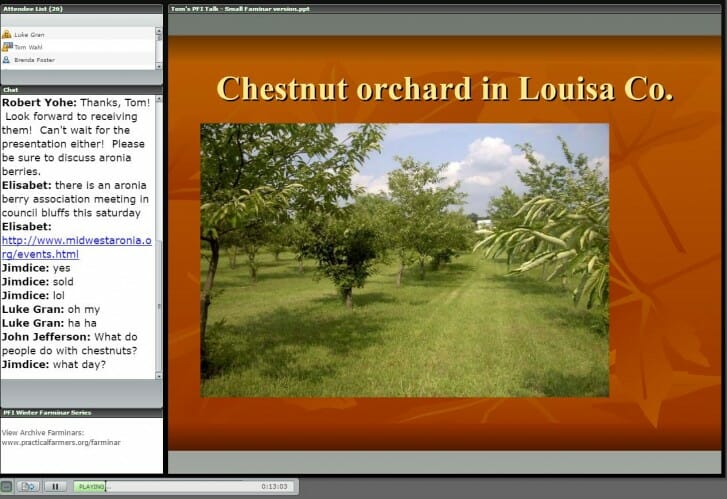The width and height of the screenshot is (727, 499).
Task: Click the icon button left of pause
Action: point(29,487)
